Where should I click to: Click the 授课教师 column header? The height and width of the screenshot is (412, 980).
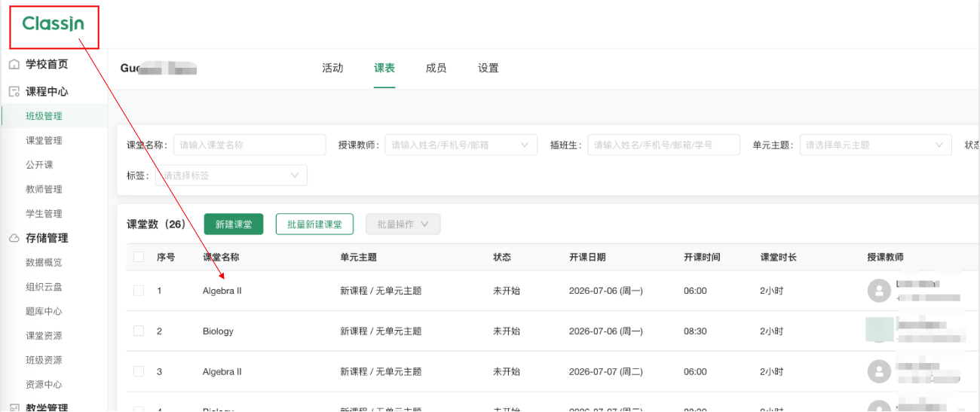885,258
